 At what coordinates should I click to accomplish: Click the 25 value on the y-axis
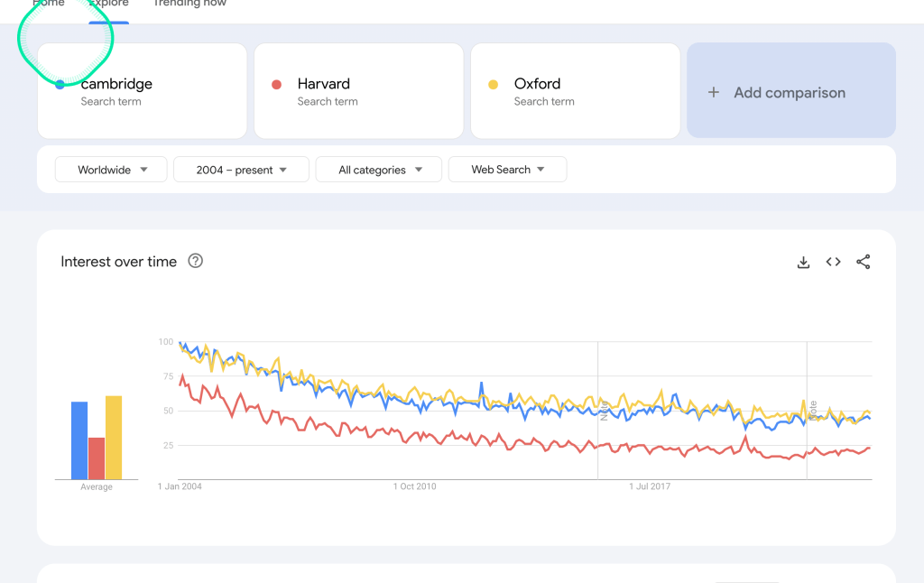(169, 445)
